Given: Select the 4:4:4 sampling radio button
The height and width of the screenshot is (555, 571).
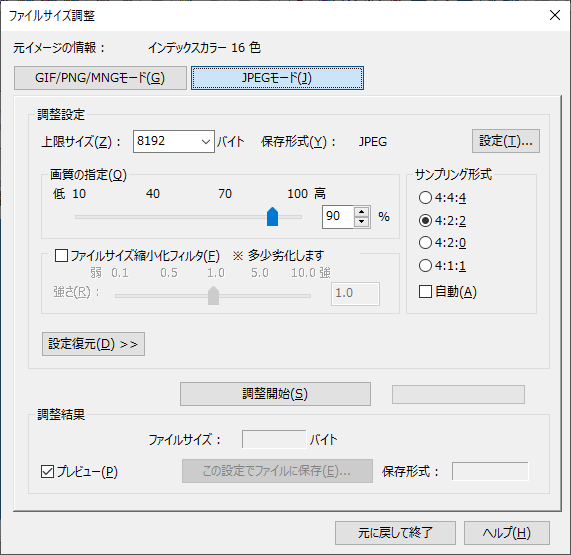Looking at the screenshot, I should (x=425, y=198).
